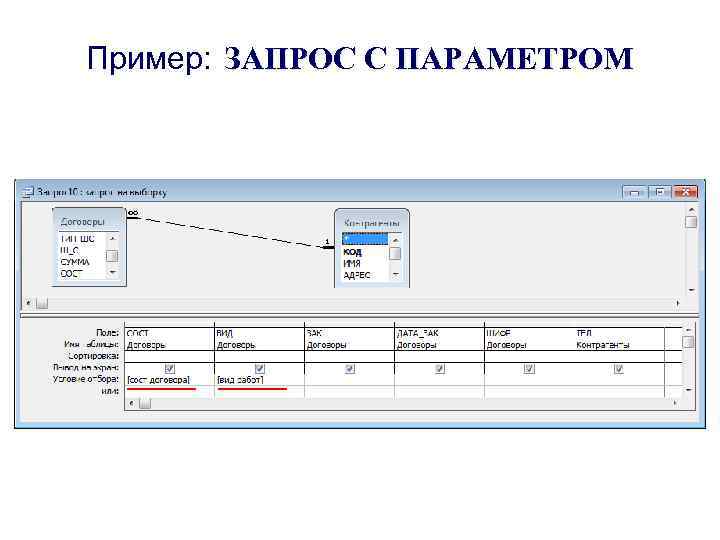The width and height of the screenshot is (720, 540).
Task: Click Договоры table name cell under СОСТ
Action: [x=169, y=345]
